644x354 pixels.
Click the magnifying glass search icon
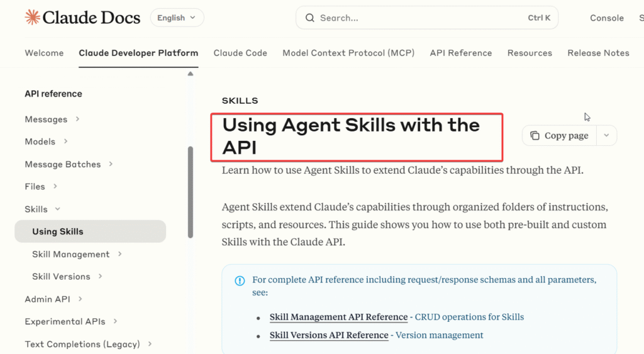(309, 18)
